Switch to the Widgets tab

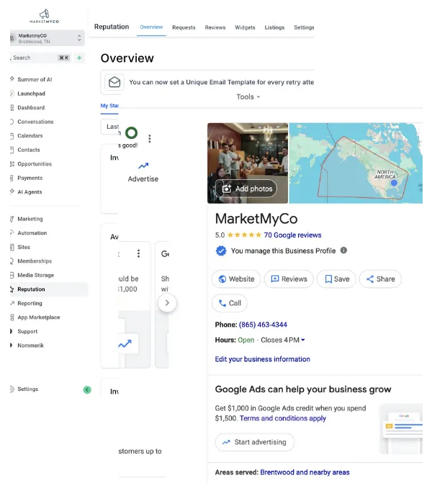[x=245, y=27]
